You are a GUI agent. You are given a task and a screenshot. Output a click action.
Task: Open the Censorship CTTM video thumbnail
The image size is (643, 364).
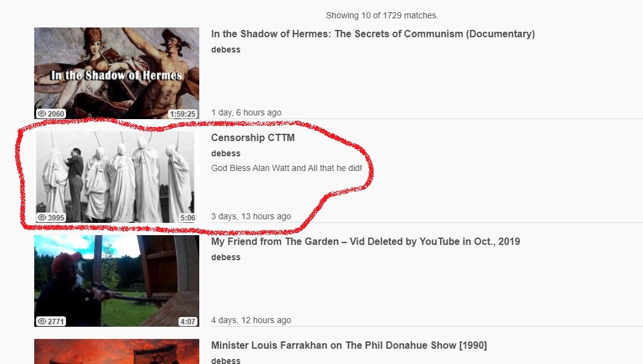coord(117,177)
